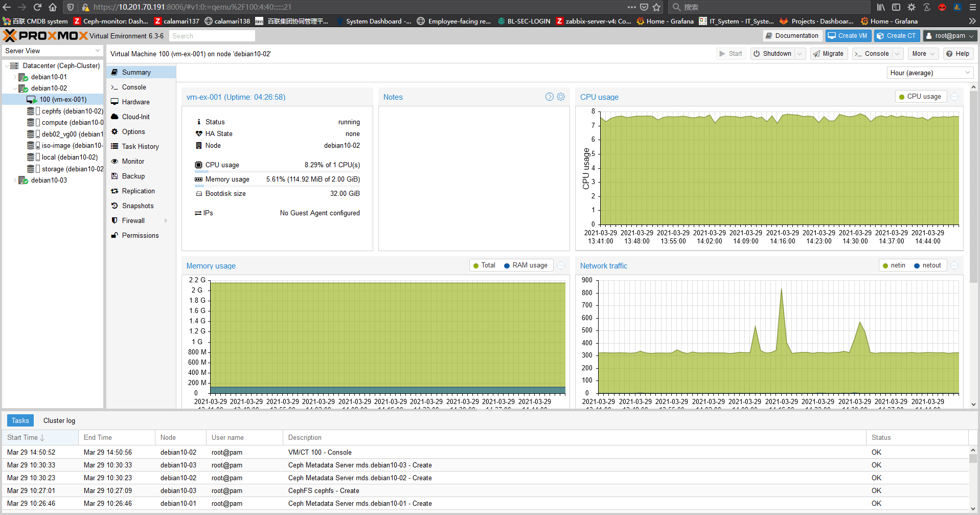Open the browser hamburger menu icon
The height and width of the screenshot is (515, 980).
pyautogui.click(x=973, y=7)
